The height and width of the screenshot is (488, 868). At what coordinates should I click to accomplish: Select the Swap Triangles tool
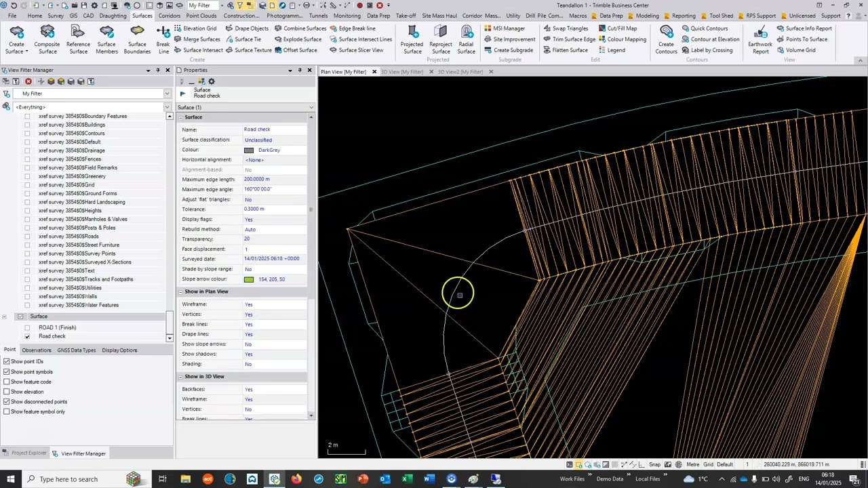click(x=566, y=28)
